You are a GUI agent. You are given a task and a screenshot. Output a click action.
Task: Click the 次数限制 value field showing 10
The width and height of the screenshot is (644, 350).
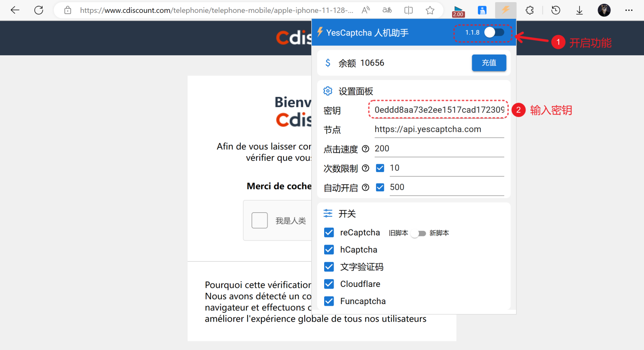[447, 168]
